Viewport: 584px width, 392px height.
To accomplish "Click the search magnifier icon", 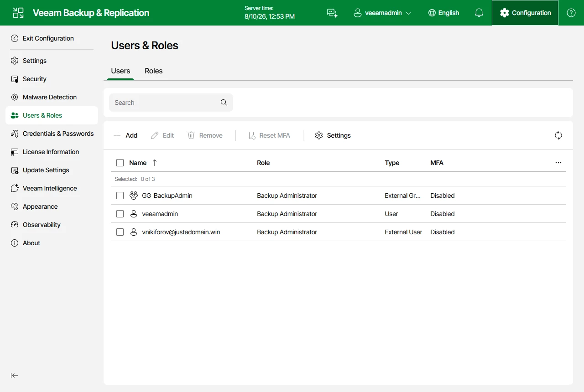I will point(224,103).
